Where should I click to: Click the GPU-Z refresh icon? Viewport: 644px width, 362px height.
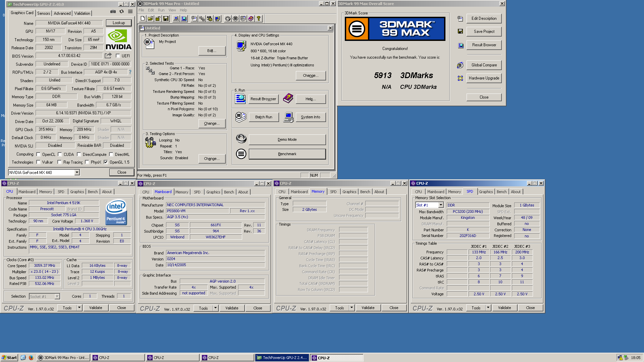121,12
